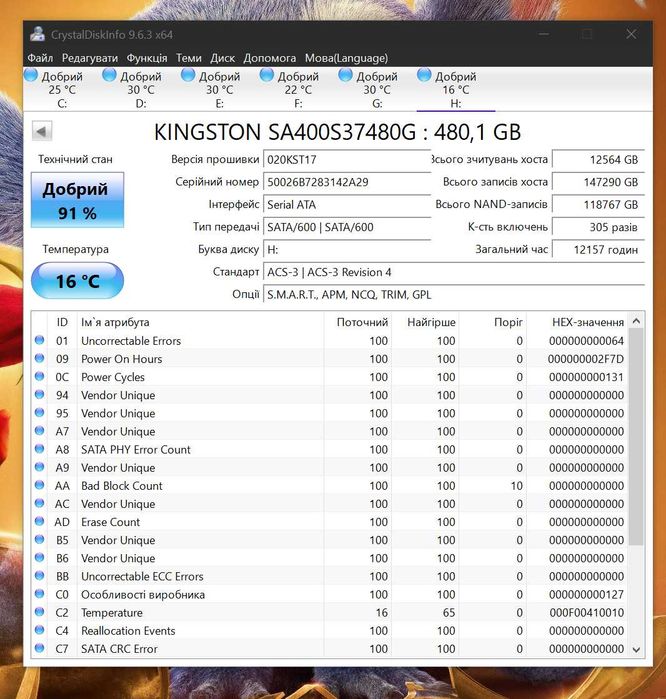Click the Serial ATA interface field
This screenshot has height=699, width=666.
pyautogui.click(x=347, y=205)
